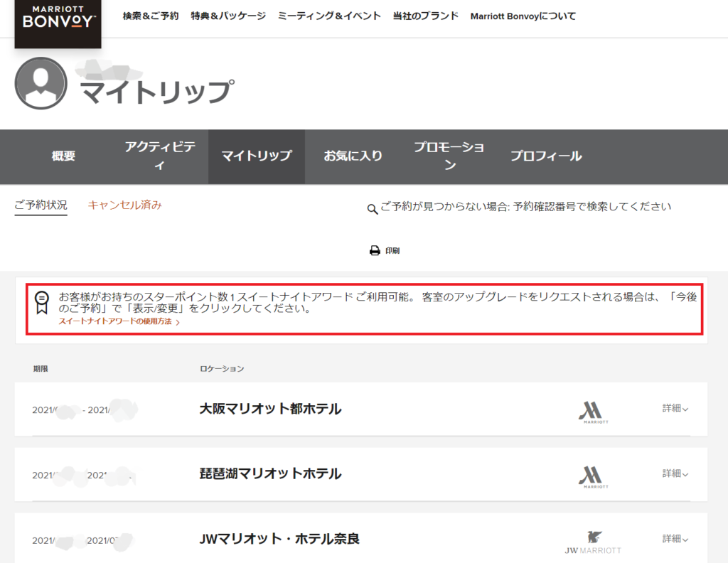Click Marriott logo for Lake Biwa hotel

point(593,477)
